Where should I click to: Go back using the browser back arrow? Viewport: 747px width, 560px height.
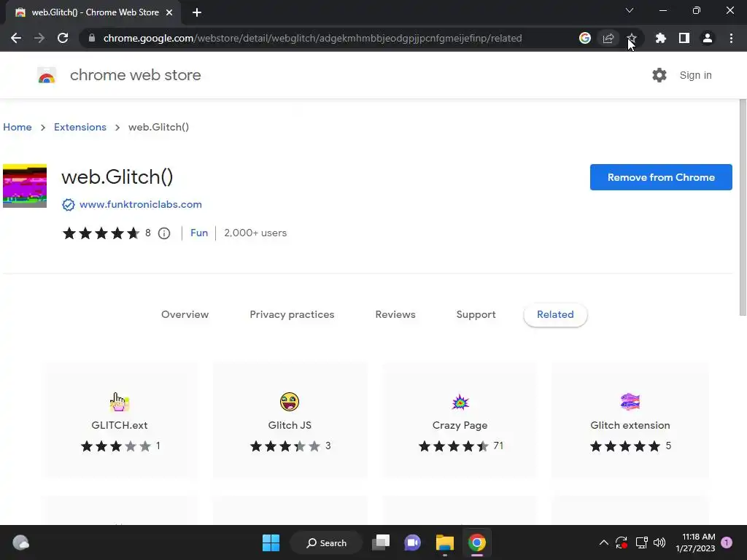click(x=16, y=38)
